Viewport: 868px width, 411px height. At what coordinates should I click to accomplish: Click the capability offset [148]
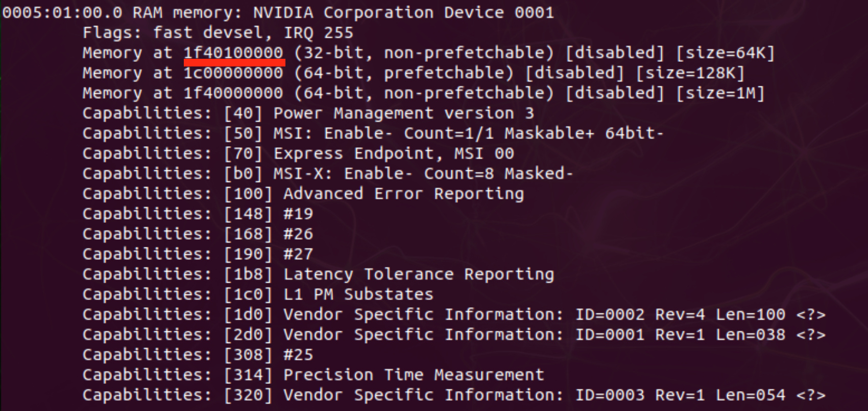click(x=248, y=214)
